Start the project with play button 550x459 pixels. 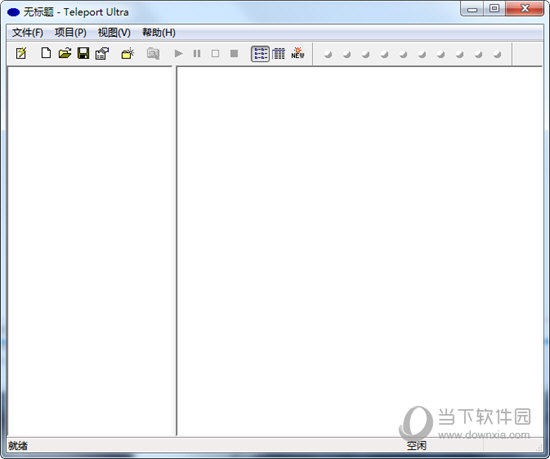[x=179, y=54]
